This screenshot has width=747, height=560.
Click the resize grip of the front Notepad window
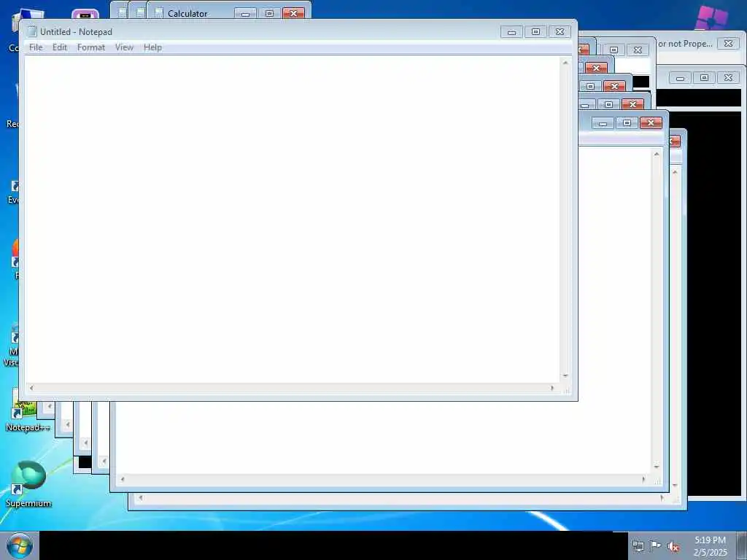pyautogui.click(x=566, y=389)
